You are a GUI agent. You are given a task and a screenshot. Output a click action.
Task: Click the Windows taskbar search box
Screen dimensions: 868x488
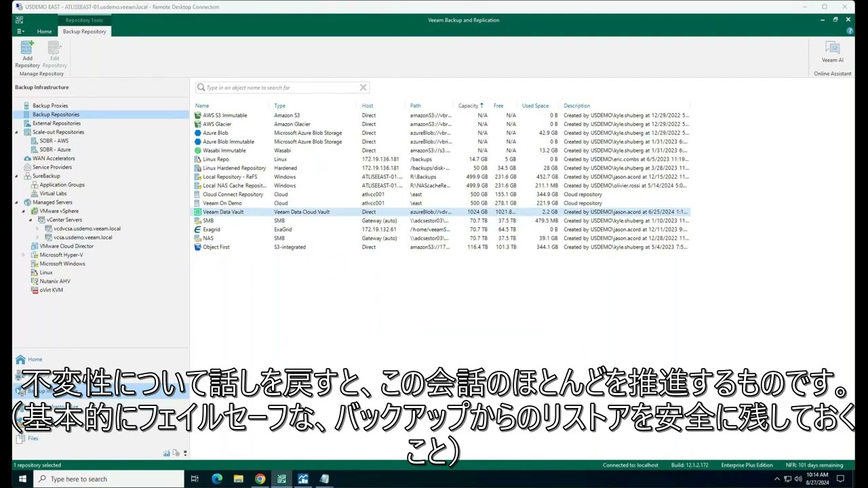(108, 479)
